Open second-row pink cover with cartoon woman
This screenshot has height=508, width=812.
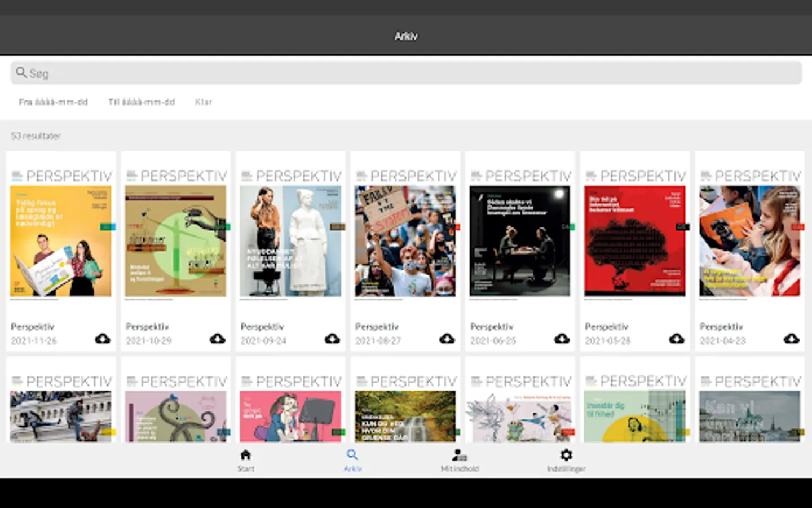(x=290, y=416)
